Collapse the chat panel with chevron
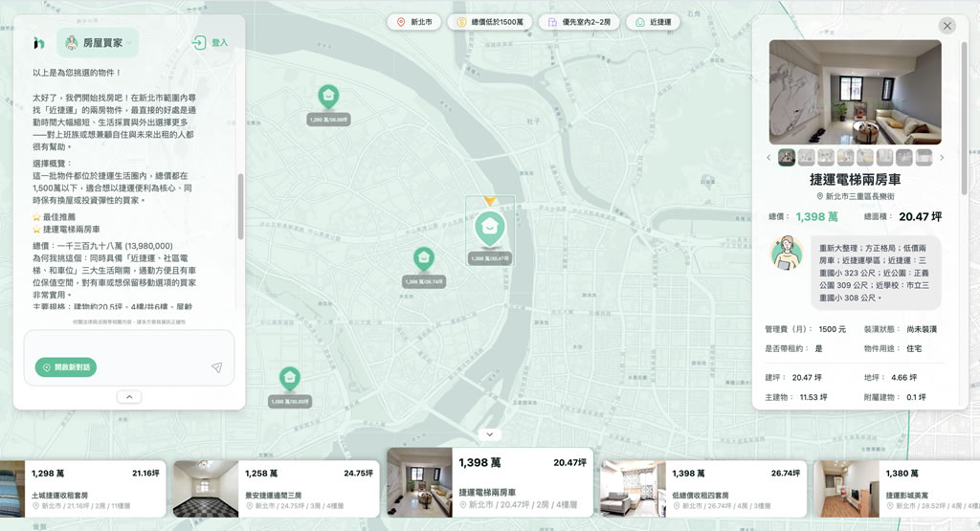 point(129,396)
